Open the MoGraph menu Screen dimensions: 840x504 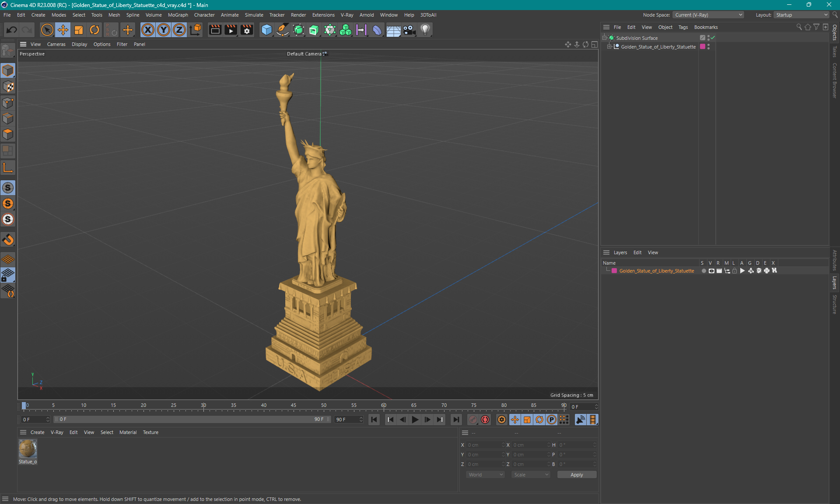pos(178,15)
